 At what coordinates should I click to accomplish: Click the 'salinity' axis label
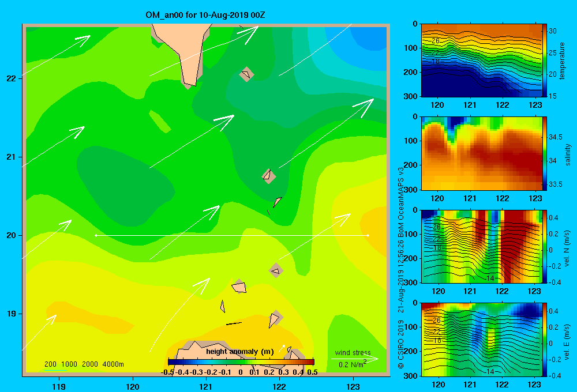point(568,154)
